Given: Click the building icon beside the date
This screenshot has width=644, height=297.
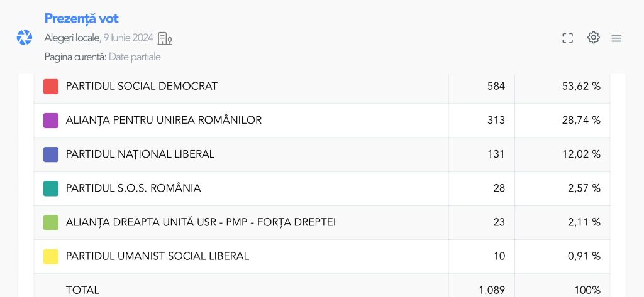Looking at the screenshot, I should [x=165, y=38].
